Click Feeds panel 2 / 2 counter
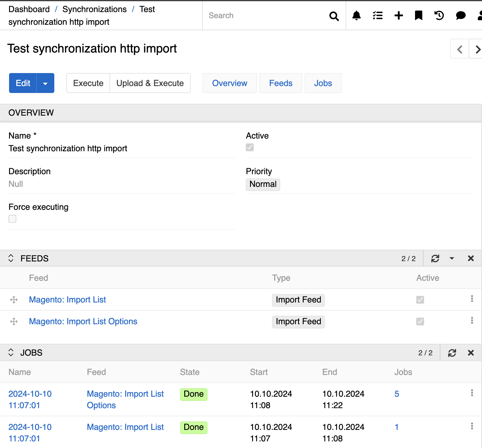This screenshot has width=482, height=448. 408,259
